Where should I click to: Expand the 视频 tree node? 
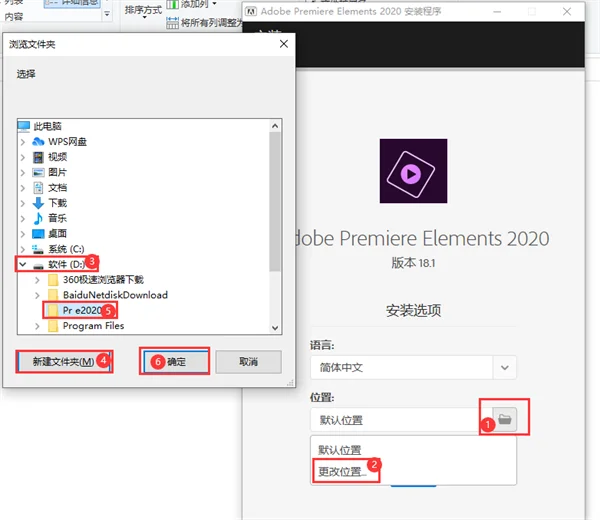[23, 157]
